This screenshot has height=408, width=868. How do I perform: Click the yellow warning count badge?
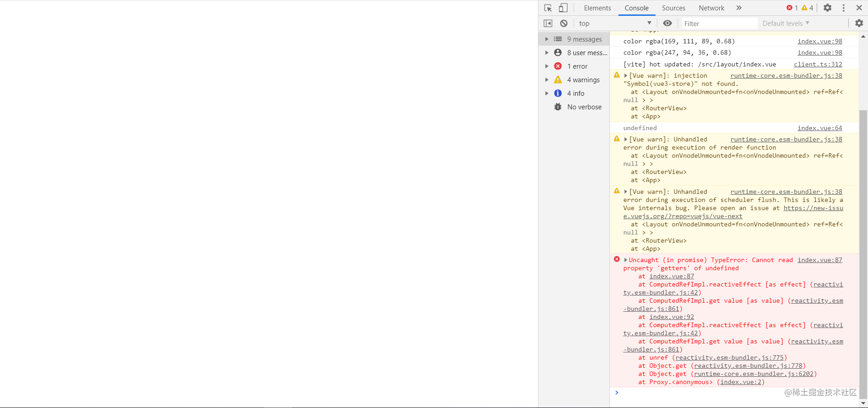(x=807, y=8)
